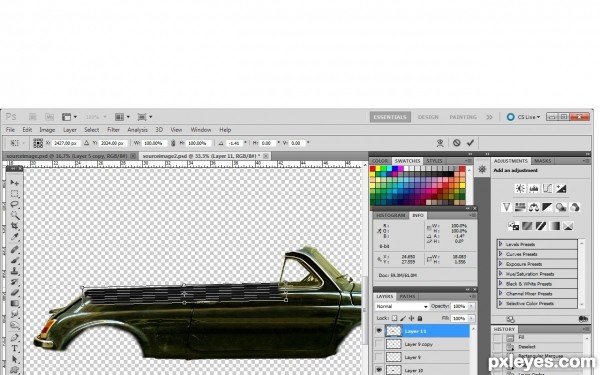Toggle lock image pixels brush icon

(403, 318)
